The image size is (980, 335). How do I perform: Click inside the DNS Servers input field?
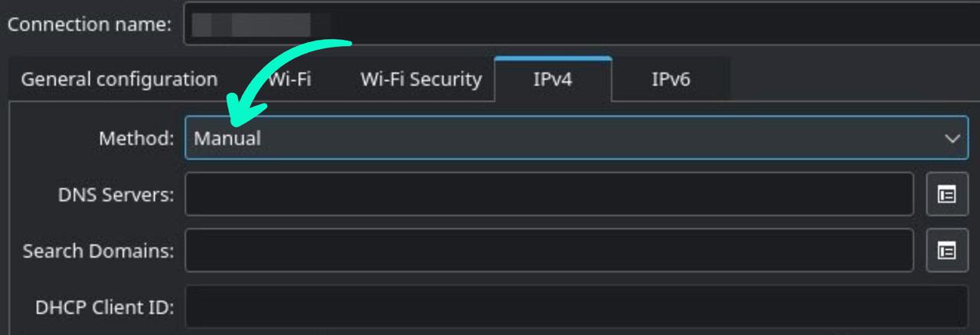point(549,195)
